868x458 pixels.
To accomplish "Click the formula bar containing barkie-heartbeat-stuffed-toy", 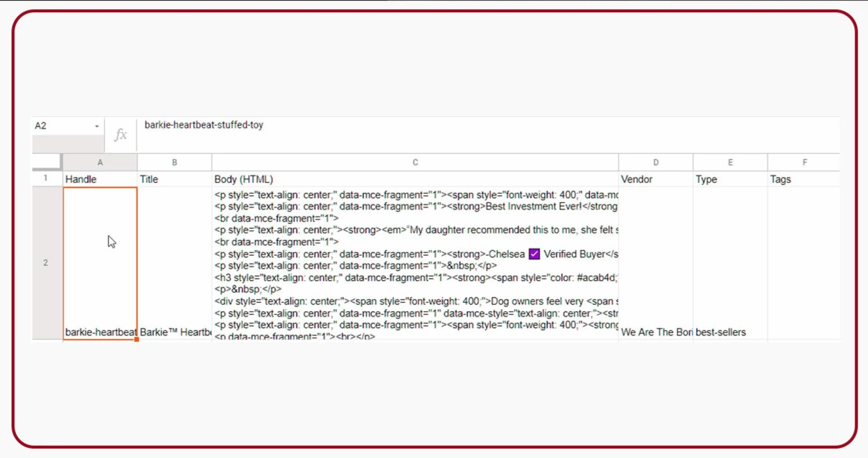I will click(488, 134).
